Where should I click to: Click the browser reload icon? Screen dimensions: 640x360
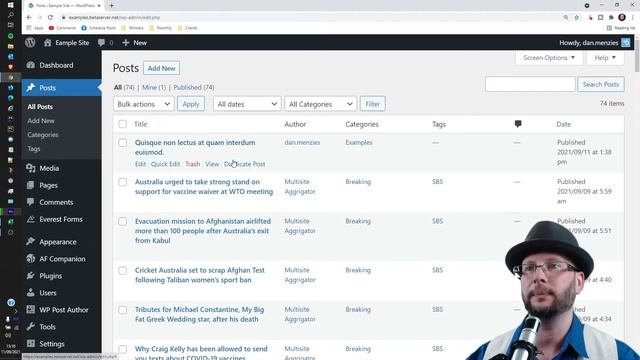tap(50, 18)
